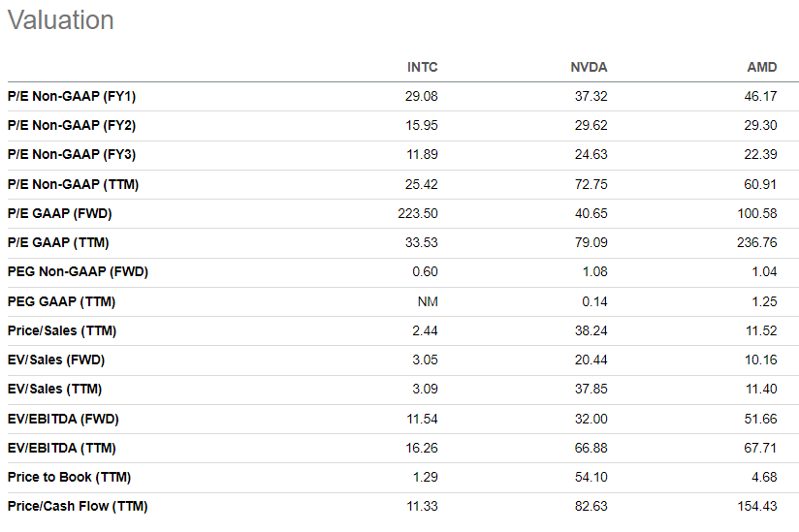Click the EV/Sales (FWD) metric label

pos(56,360)
